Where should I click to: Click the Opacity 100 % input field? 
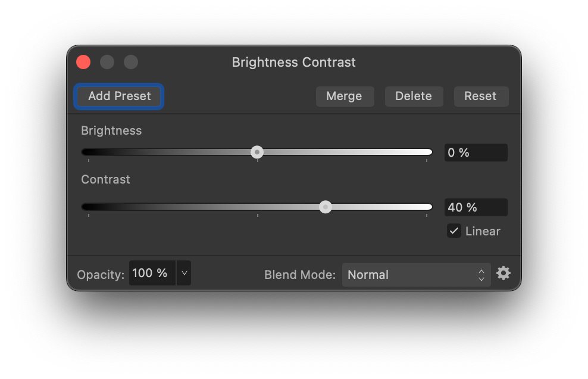(151, 274)
